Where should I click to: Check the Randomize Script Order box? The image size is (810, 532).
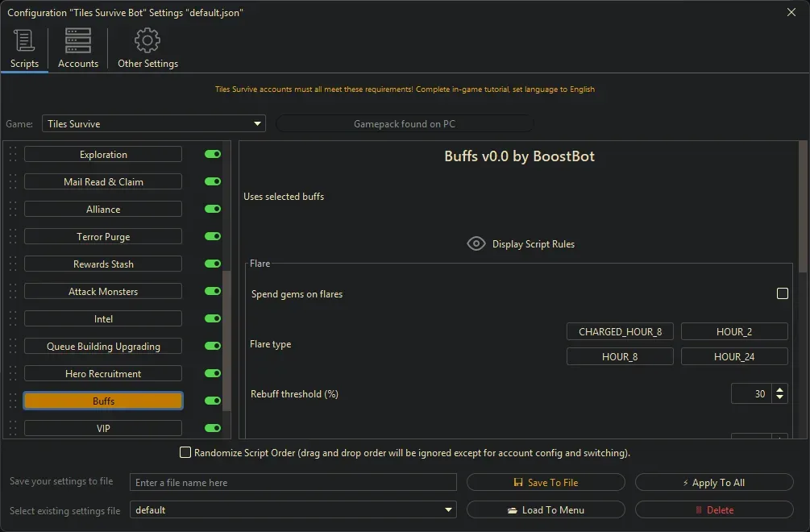[x=185, y=453]
